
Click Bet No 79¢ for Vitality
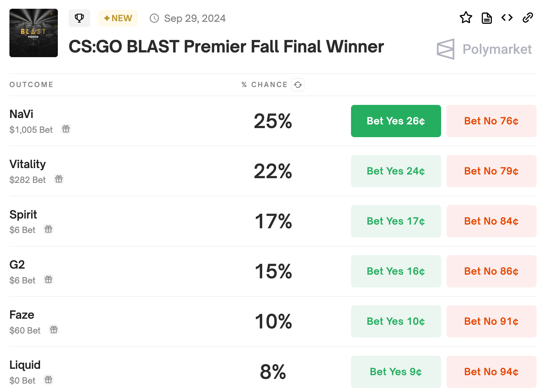(x=491, y=171)
